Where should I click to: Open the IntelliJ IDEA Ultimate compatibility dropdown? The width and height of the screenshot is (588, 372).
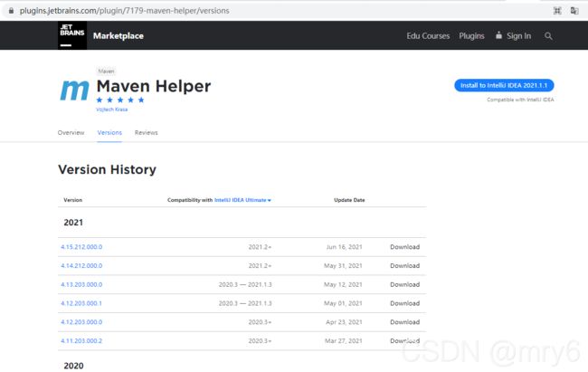click(x=242, y=200)
